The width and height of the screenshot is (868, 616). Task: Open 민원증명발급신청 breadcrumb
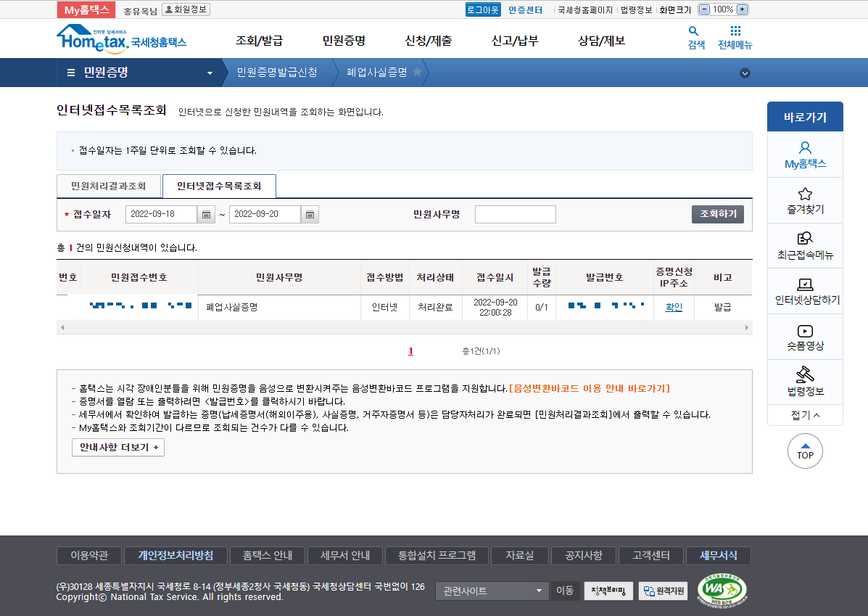pos(277,73)
